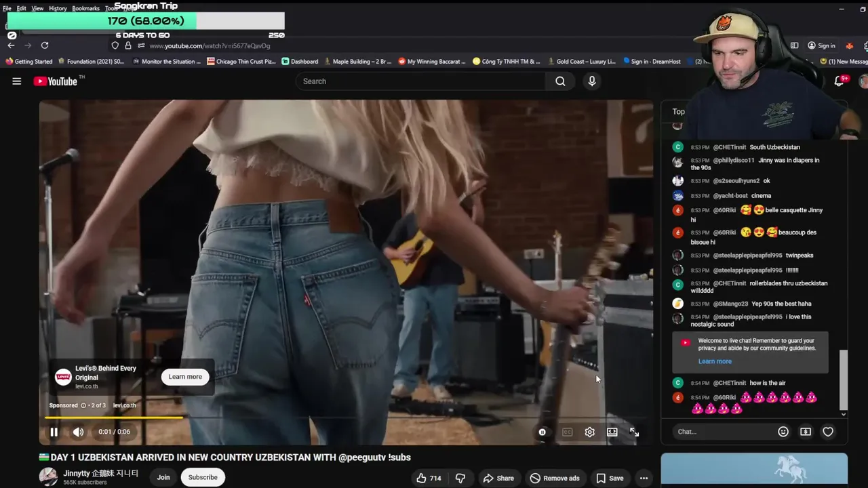Open YouTube notifications bell
The width and height of the screenshot is (868, 488).
[x=839, y=81]
